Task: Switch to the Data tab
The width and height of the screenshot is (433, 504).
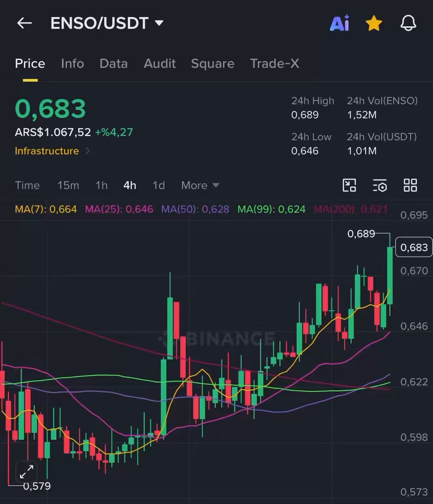Action: (x=114, y=63)
